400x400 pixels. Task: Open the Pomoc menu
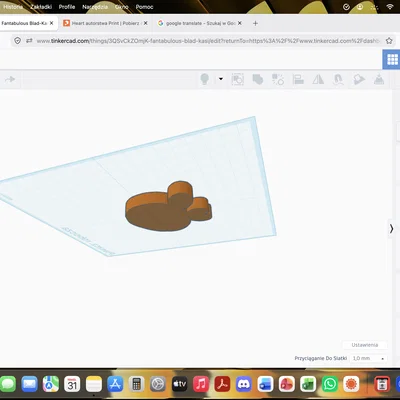[x=144, y=7]
